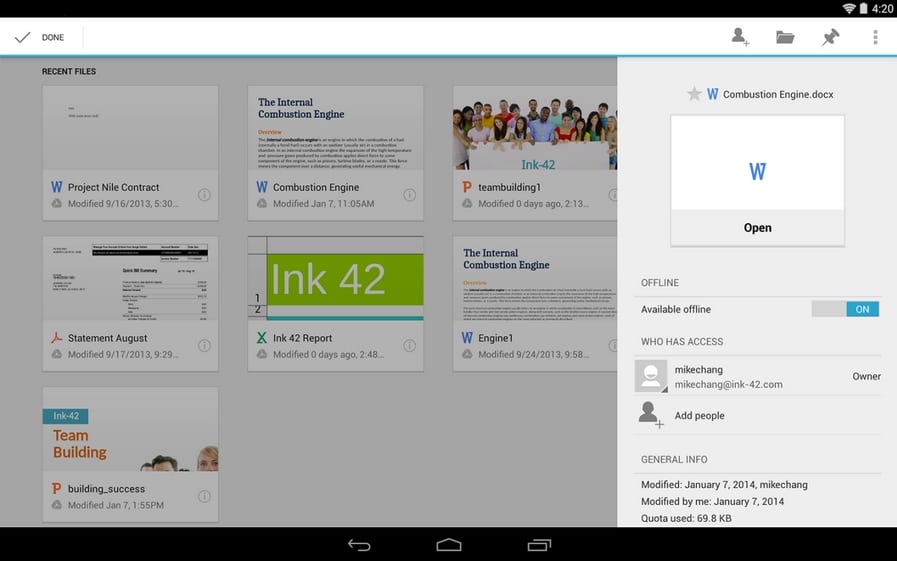This screenshot has width=897, height=561.
Task: Show info for Statement August
Action: 204,345
